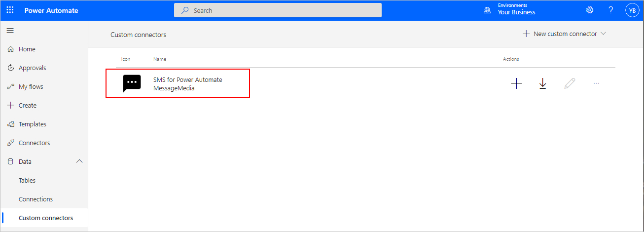Image resolution: width=644 pixels, height=232 pixels.
Task: Click the Custom connectors page heading
Action: click(139, 35)
